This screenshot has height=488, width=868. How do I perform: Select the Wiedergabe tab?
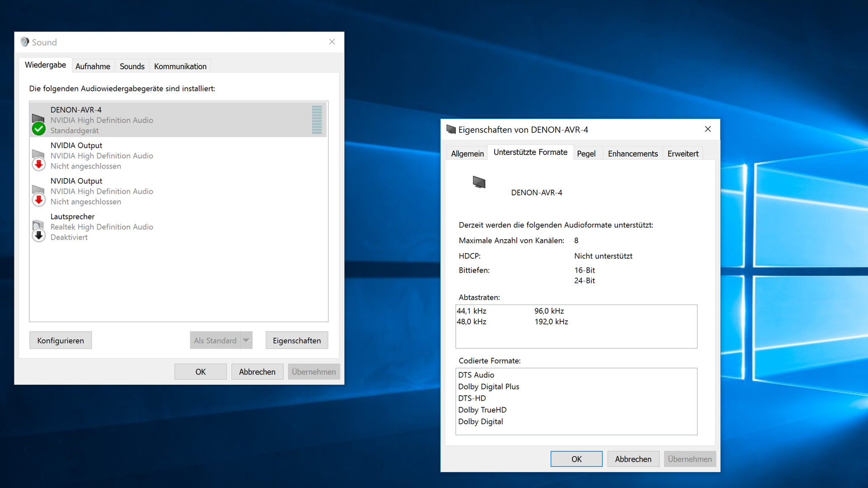(x=45, y=65)
